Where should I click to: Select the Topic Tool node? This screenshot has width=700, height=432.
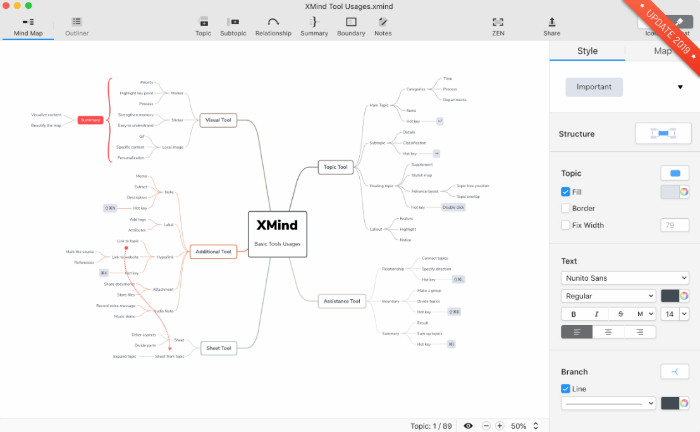click(335, 167)
